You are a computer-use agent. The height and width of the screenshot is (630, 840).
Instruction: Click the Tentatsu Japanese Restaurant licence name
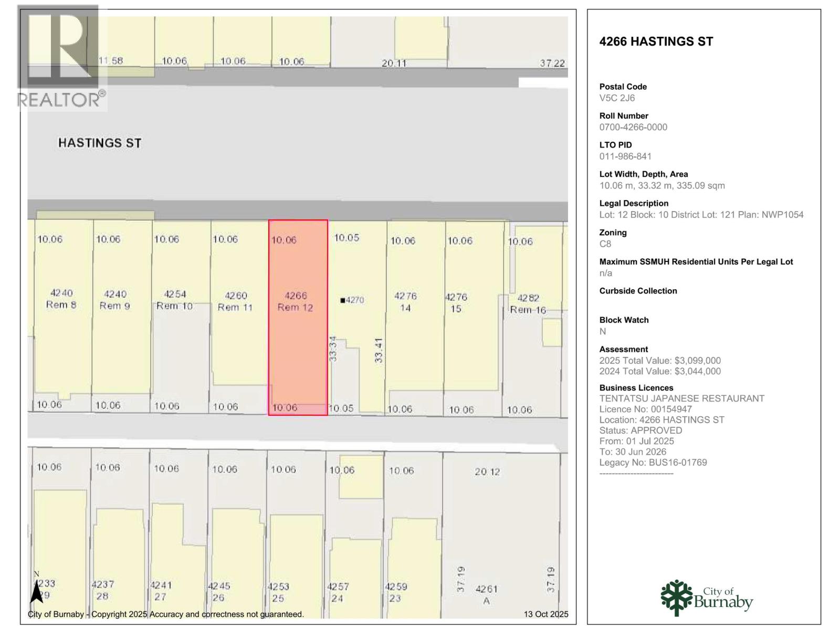coord(681,398)
